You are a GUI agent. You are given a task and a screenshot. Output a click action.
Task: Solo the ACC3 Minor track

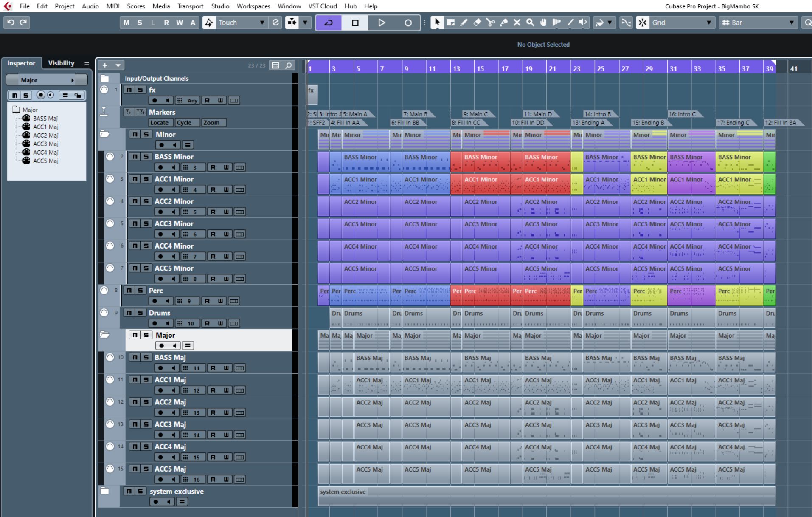[146, 223]
